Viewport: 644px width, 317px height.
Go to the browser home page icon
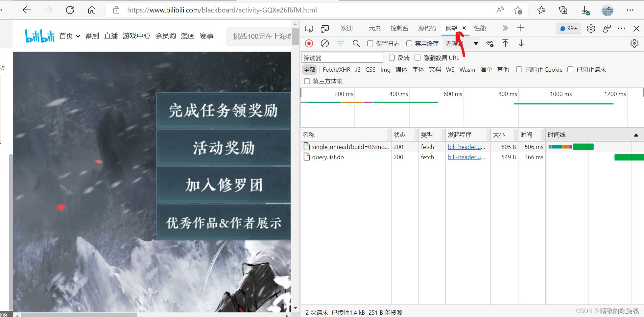pyautogui.click(x=92, y=10)
